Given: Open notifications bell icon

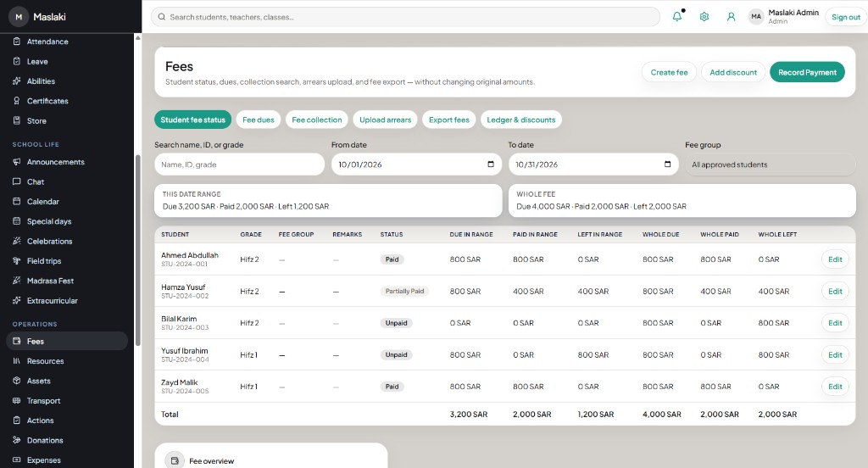Looking at the screenshot, I should pos(676,17).
